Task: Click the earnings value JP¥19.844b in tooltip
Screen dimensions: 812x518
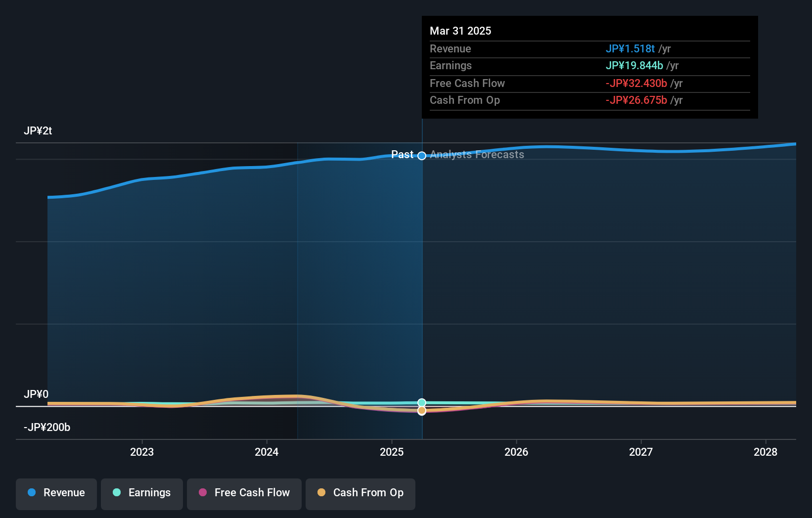Action: click(x=634, y=66)
